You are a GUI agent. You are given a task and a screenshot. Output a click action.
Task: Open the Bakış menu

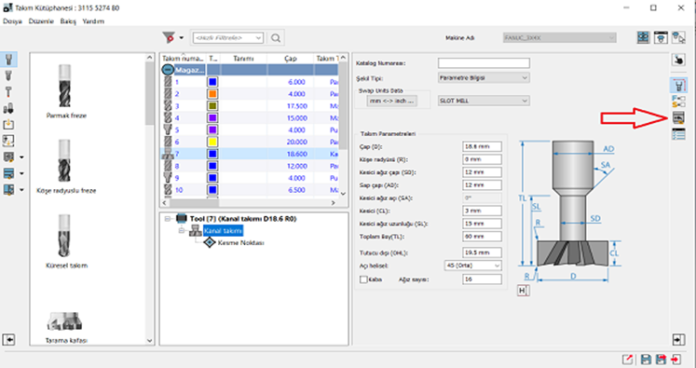(68, 21)
